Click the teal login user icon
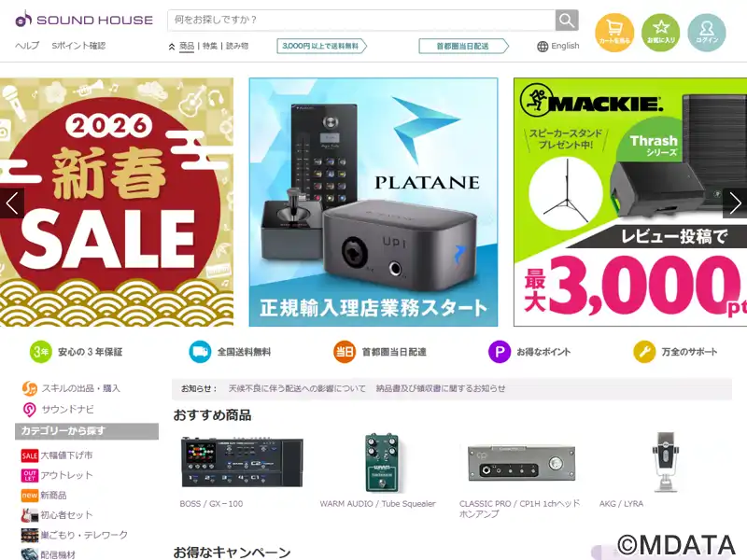747x560 pixels. (x=707, y=33)
